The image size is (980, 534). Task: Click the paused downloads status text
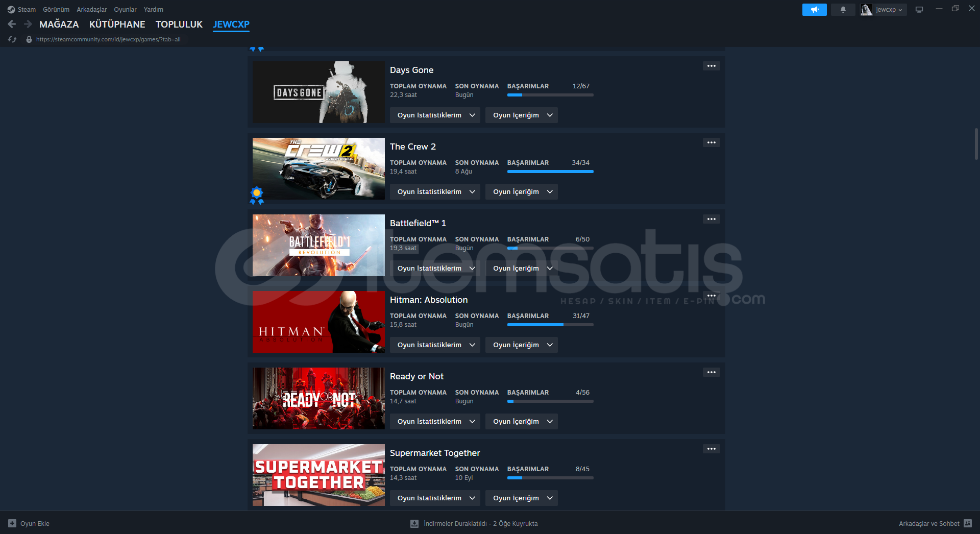pyautogui.click(x=480, y=523)
